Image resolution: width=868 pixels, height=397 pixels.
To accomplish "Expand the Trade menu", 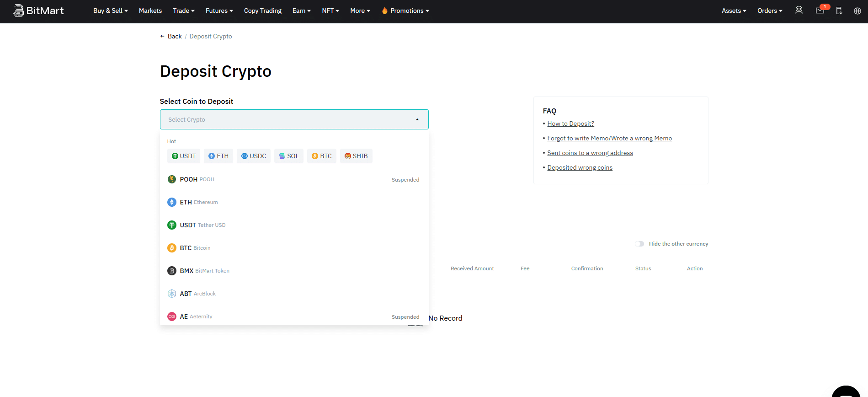I will pyautogui.click(x=184, y=11).
